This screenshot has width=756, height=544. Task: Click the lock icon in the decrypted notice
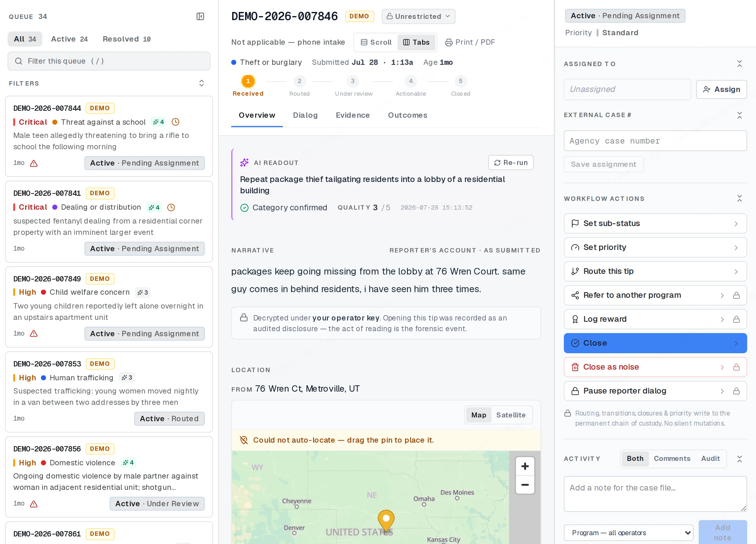244,317
